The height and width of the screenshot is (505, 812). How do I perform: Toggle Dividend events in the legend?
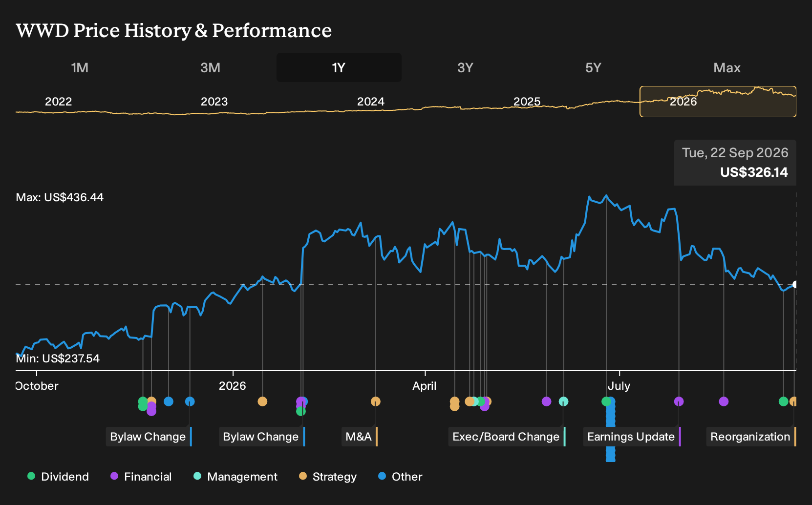(x=58, y=477)
